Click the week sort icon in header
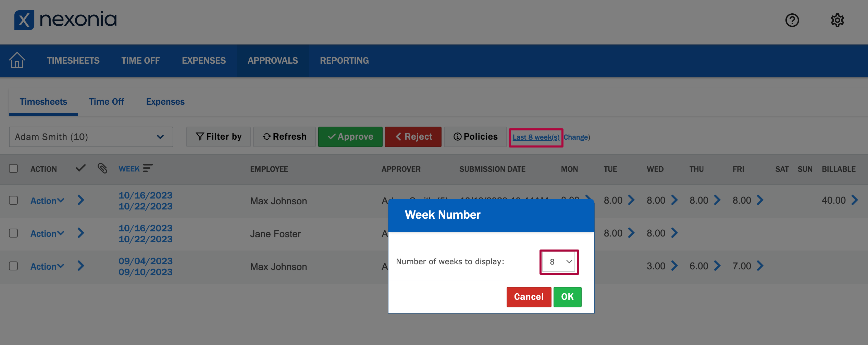This screenshot has width=868, height=345. pos(148,168)
